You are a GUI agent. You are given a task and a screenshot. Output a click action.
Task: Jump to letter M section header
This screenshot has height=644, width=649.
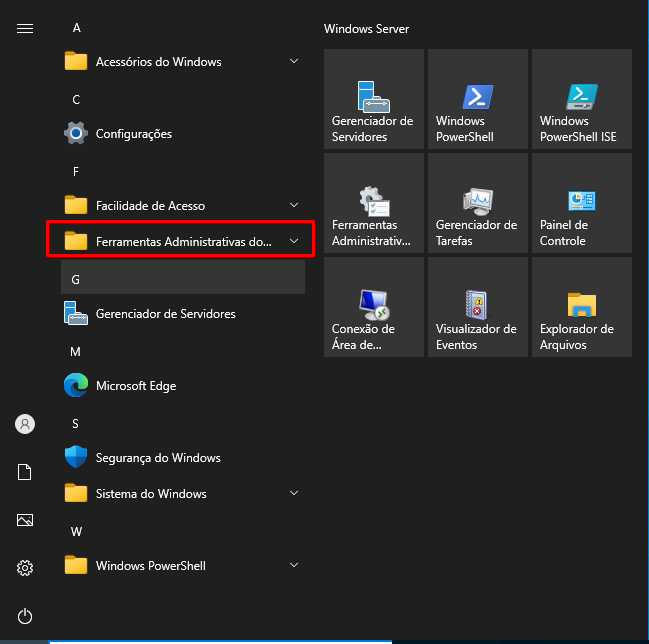75,352
